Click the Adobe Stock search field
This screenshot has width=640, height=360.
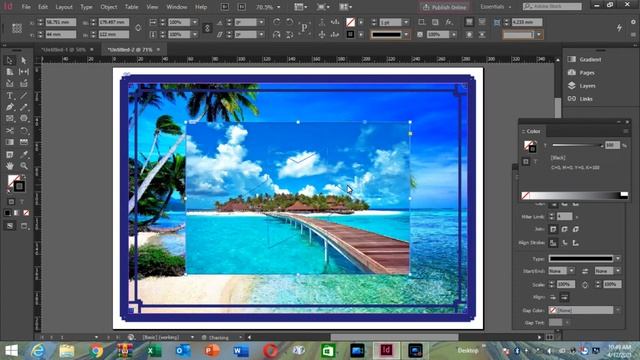(x=552, y=7)
